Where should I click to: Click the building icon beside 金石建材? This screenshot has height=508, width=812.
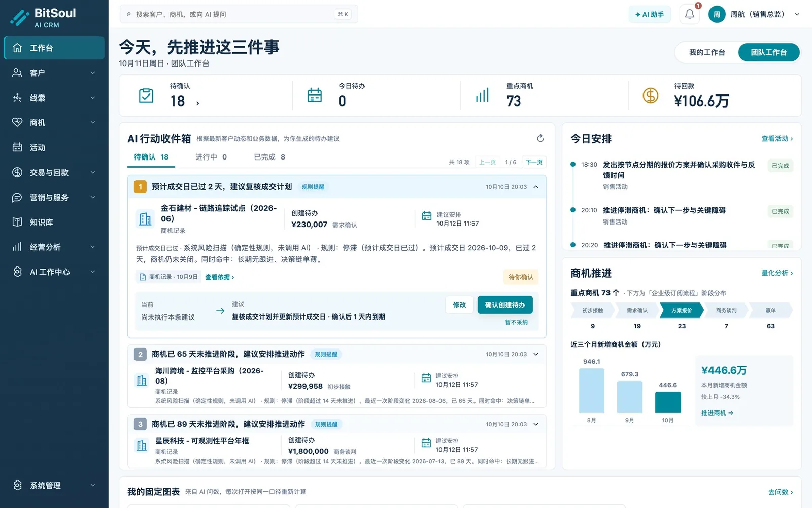(x=145, y=219)
